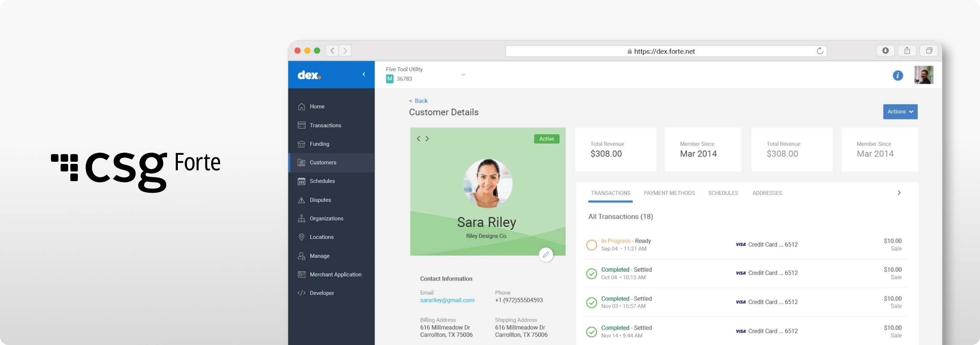Show previous customer with left chevron
This screenshot has width=980, height=345.
418,139
